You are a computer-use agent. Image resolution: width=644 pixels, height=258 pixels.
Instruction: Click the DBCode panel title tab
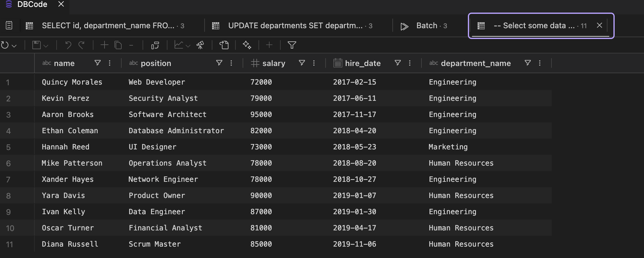32,4
